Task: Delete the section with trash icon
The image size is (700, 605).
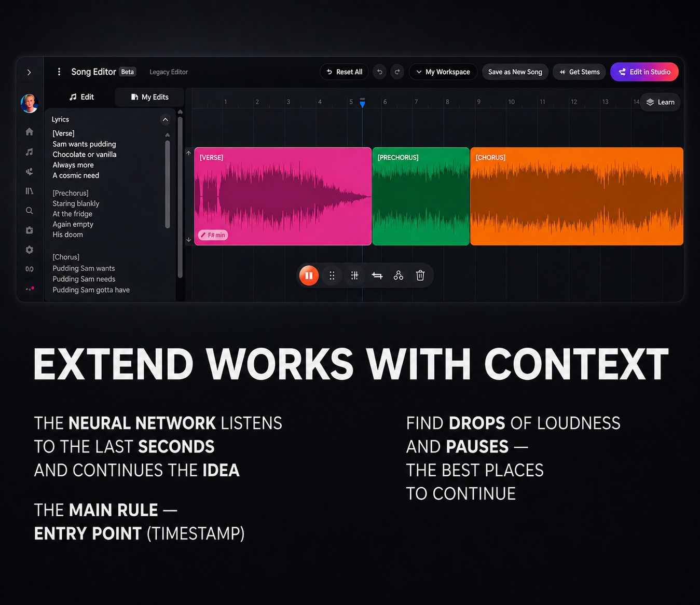Action: click(420, 276)
